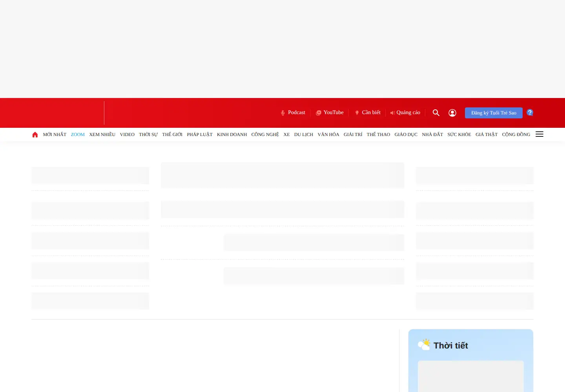The image size is (565, 392).
Task: Go to the home page icon
Action: click(x=35, y=134)
